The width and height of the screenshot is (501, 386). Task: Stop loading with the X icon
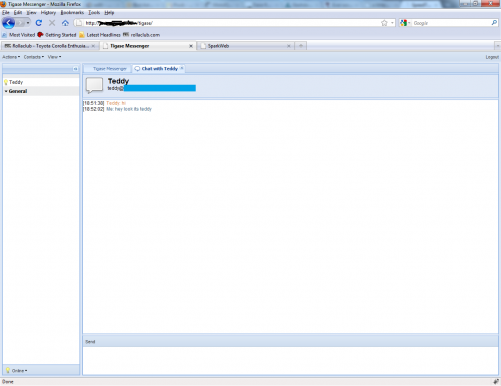(52, 23)
